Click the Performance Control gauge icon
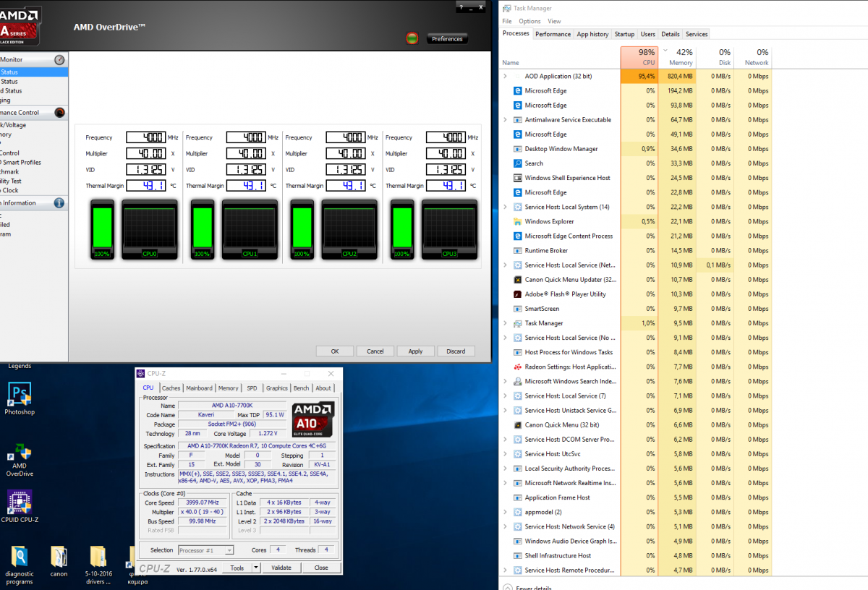Viewport: 868px width, 590px height. (x=59, y=113)
